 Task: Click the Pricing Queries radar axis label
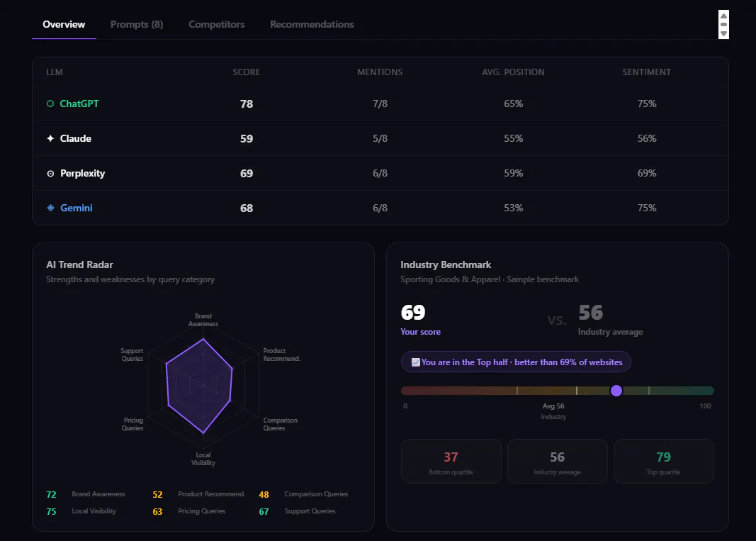[132, 424]
